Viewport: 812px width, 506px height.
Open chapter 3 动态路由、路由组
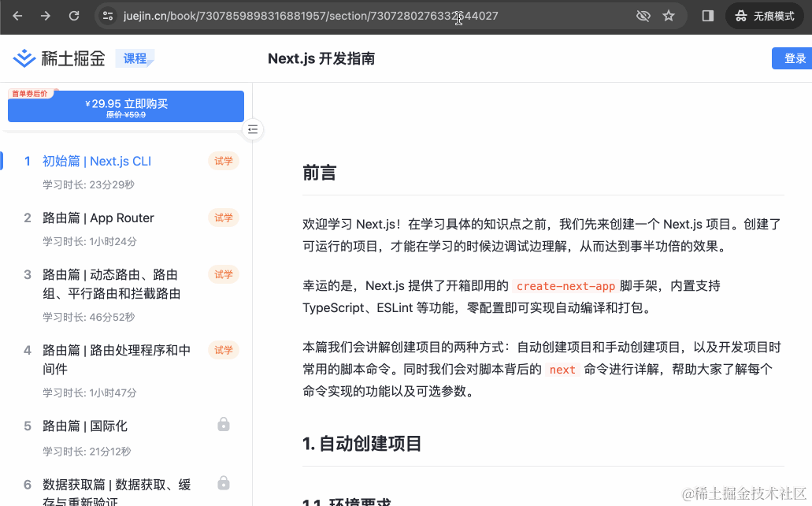pos(111,284)
